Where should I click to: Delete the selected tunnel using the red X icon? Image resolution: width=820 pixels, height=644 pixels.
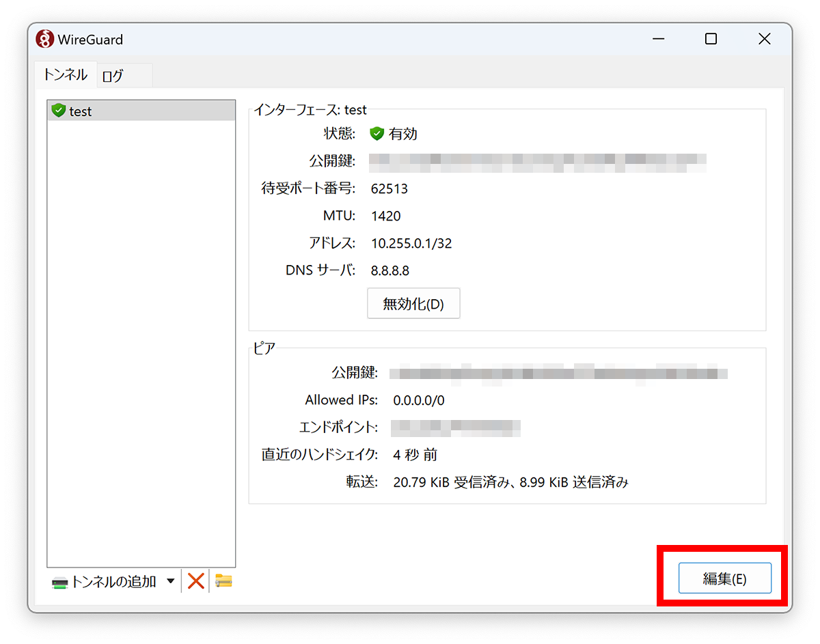[x=195, y=581]
